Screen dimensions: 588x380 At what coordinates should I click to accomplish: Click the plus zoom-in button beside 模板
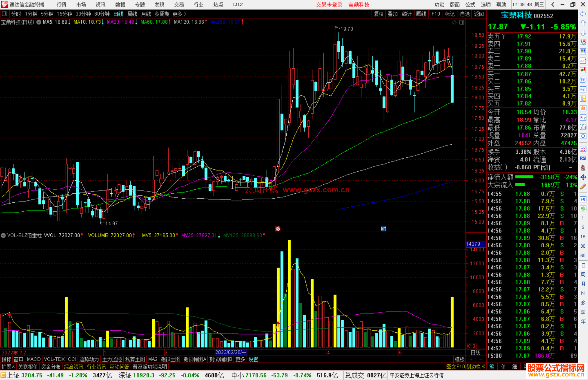click(x=471, y=359)
